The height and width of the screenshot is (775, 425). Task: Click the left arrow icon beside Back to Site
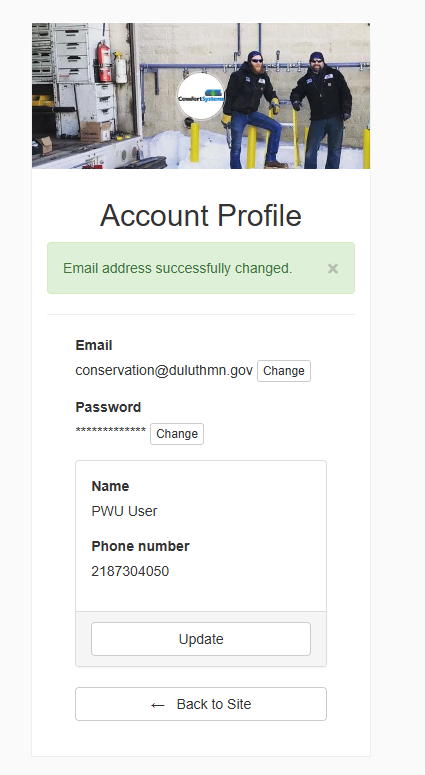pos(158,705)
